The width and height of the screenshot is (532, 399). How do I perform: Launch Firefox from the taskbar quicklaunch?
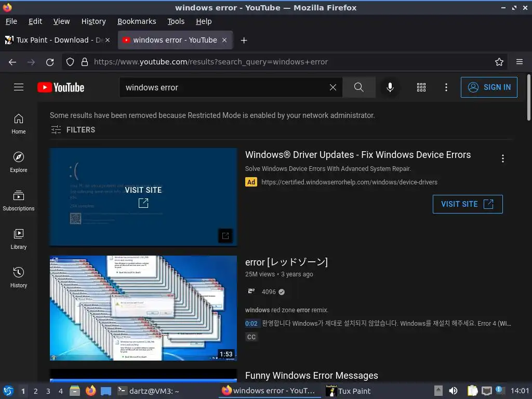pos(90,391)
